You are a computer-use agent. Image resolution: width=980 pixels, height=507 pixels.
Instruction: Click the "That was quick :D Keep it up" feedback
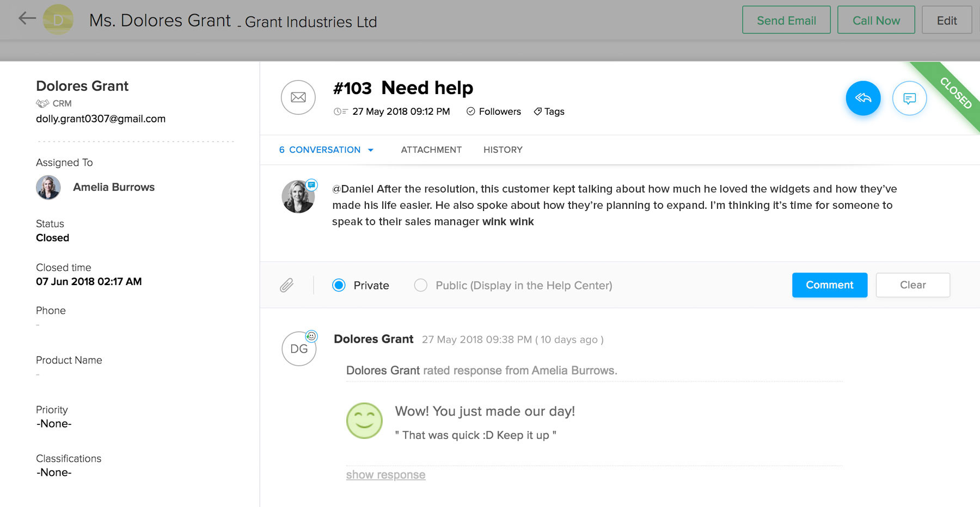[476, 435]
